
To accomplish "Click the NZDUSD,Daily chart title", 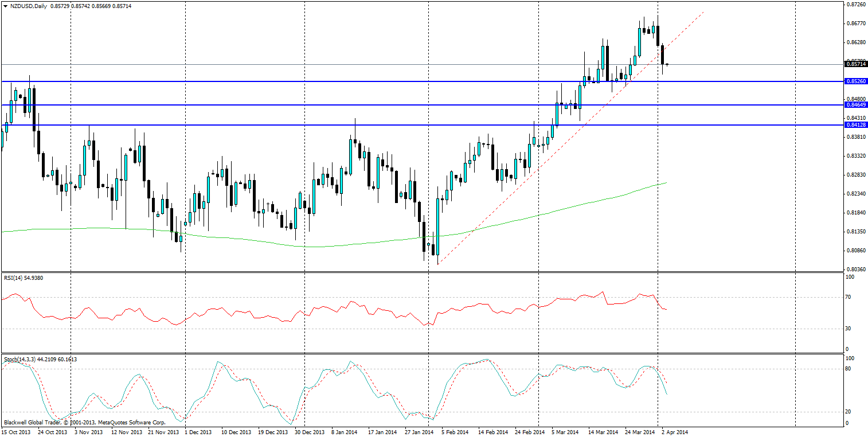I will click(x=29, y=6).
